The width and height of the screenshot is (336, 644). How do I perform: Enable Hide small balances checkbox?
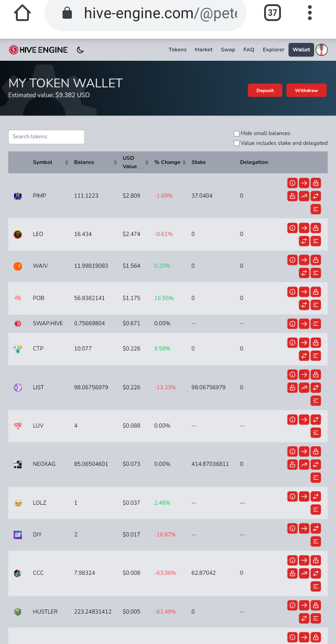pyautogui.click(x=237, y=134)
